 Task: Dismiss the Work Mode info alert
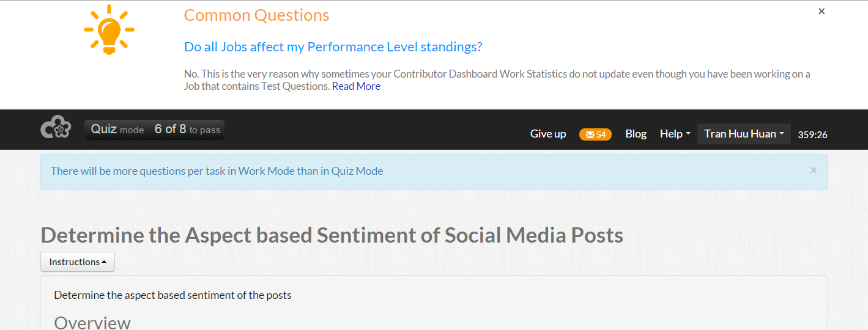(x=813, y=170)
